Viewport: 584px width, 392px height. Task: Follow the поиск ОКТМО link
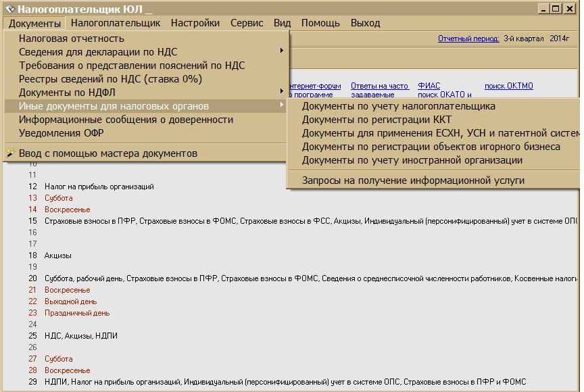[x=508, y=86]
